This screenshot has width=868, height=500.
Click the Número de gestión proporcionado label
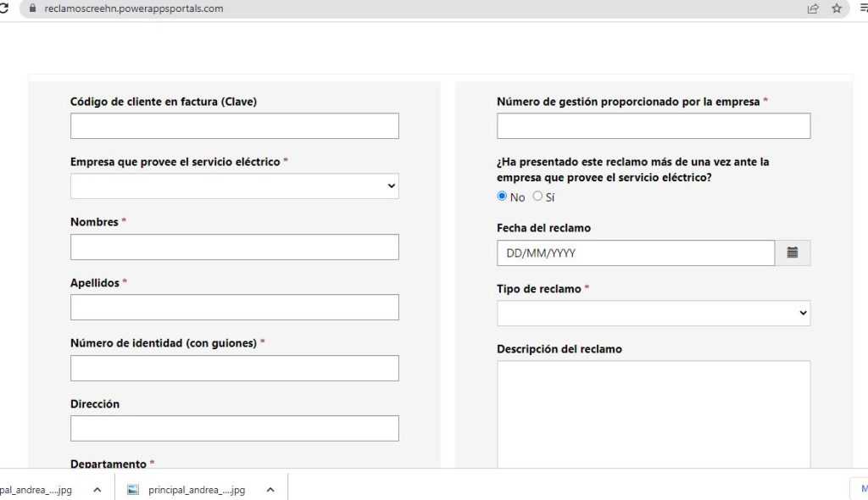[628, 102]
